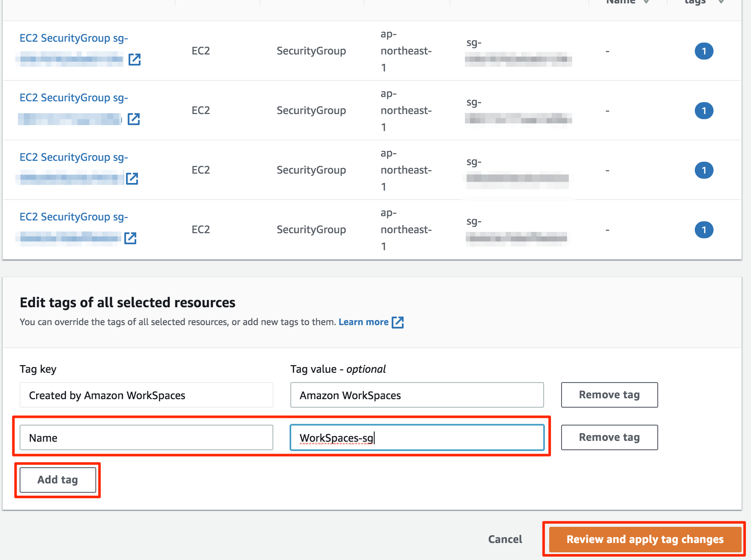Click Remove tag for Created by Amazon WorkSpaces
751x560 pixels.
click(x=609, y=395)
